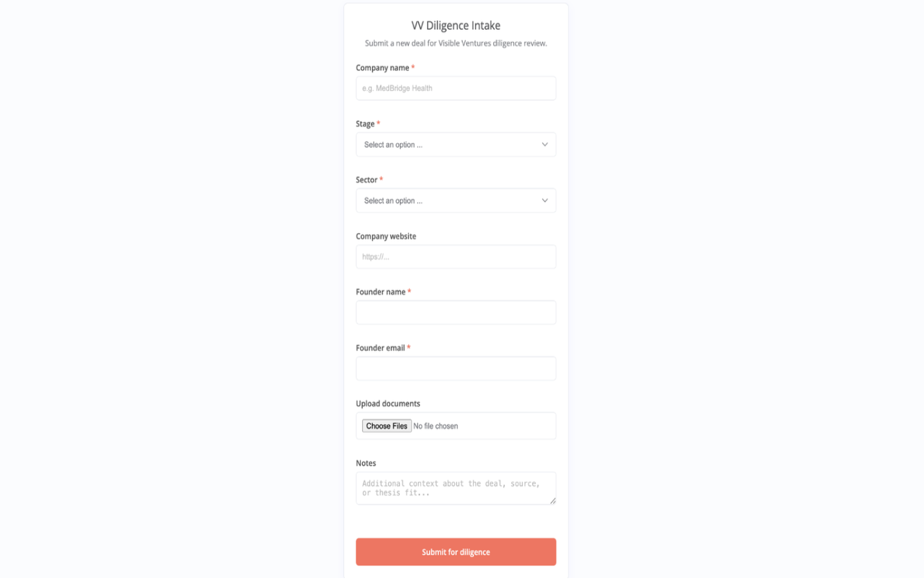Image resolution: width=924 pixels, height=580 pixels.
Task: Focus the Company website URL field
Action: 455,256
